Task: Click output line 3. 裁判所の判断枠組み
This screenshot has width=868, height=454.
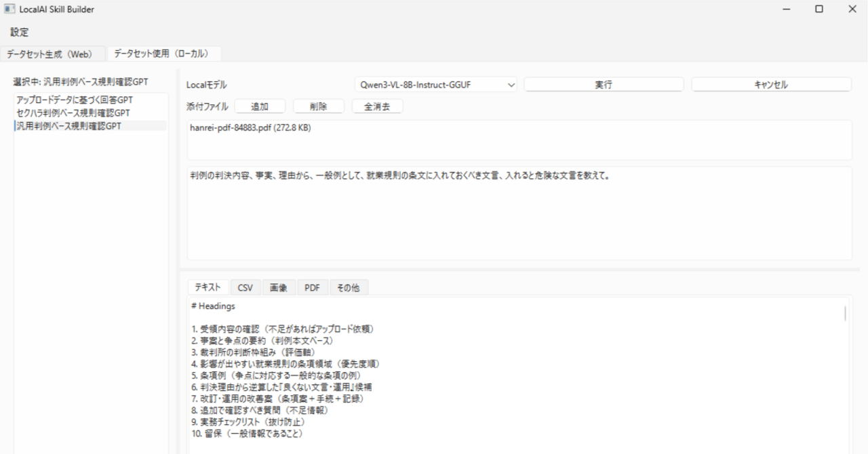Action: 253,352
